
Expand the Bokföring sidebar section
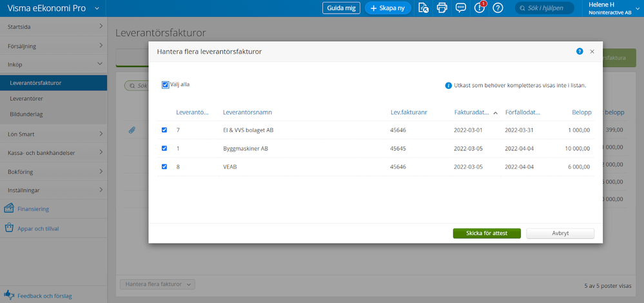pos(54,171)
